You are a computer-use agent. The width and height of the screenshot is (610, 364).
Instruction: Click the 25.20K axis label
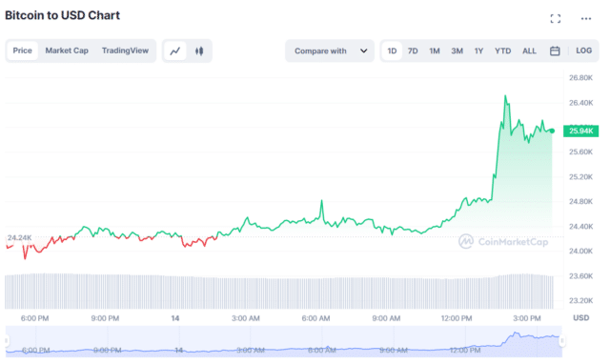pyautogui.click(x=580, y=177)
